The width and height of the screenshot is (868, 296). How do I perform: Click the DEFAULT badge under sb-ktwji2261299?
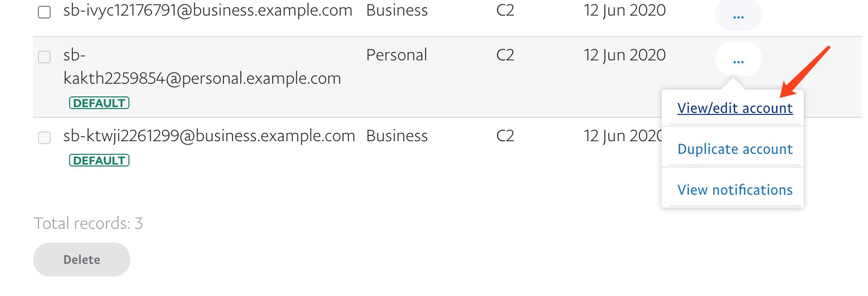[x=99, y=161]
